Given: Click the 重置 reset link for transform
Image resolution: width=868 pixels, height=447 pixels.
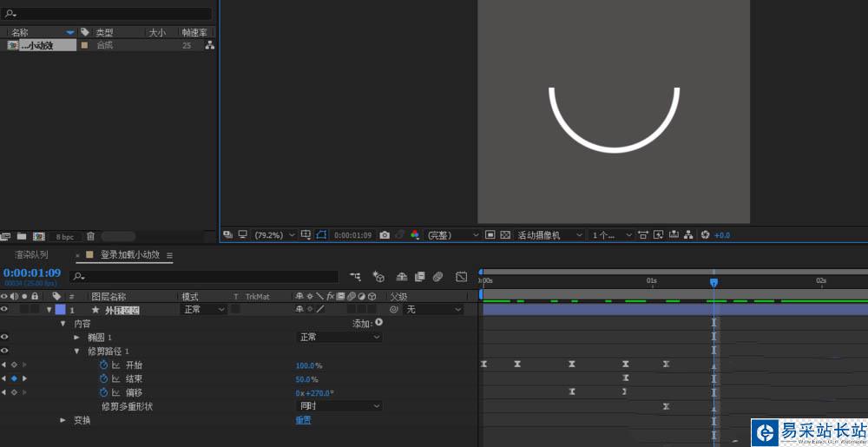Looking at the screenshot, I should [303, 420].
